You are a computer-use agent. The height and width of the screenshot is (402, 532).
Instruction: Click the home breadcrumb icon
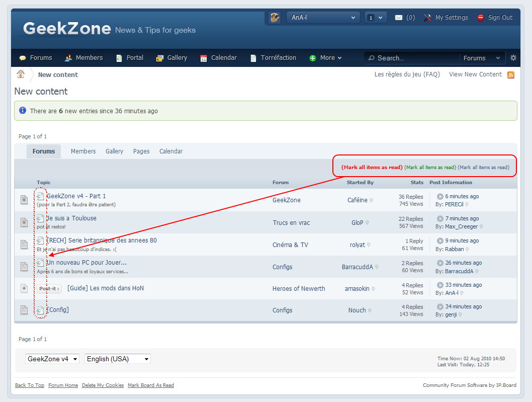(x=21, y=73)
